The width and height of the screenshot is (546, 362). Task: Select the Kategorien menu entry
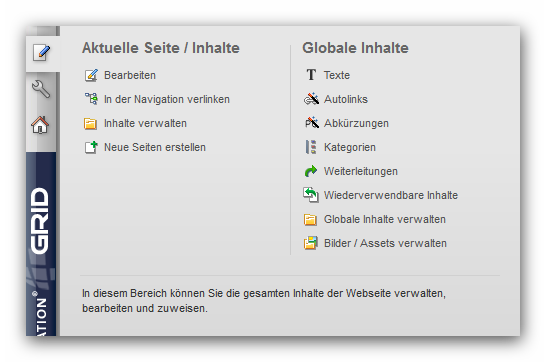(350, 147)
